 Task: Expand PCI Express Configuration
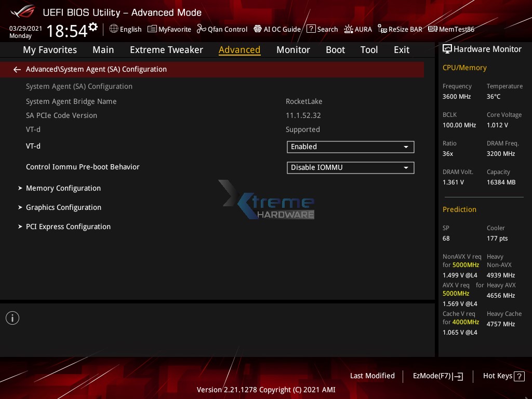click(x=68, y=227)
